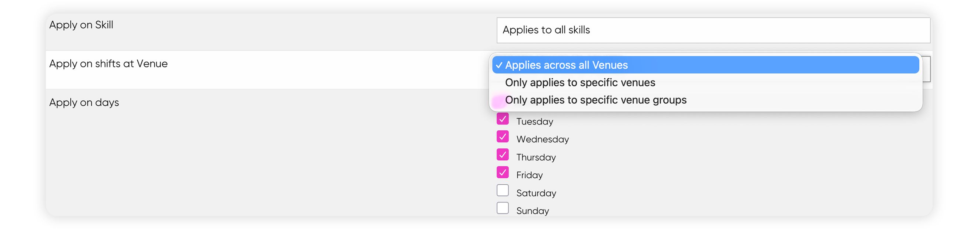Click the Friday label text

(x=529, y=175)
